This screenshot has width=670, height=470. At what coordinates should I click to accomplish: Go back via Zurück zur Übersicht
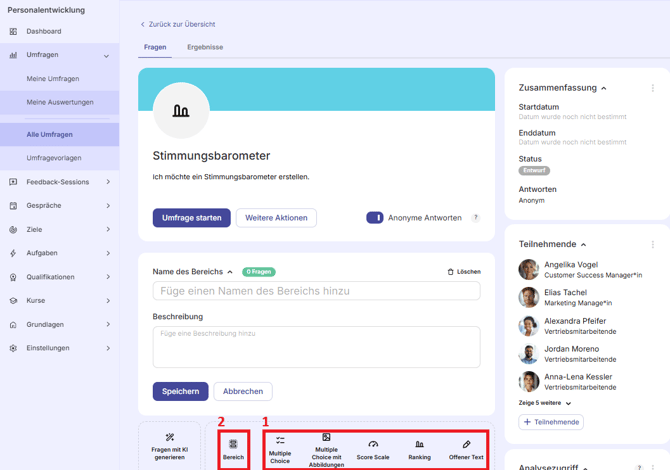(178, 24)
